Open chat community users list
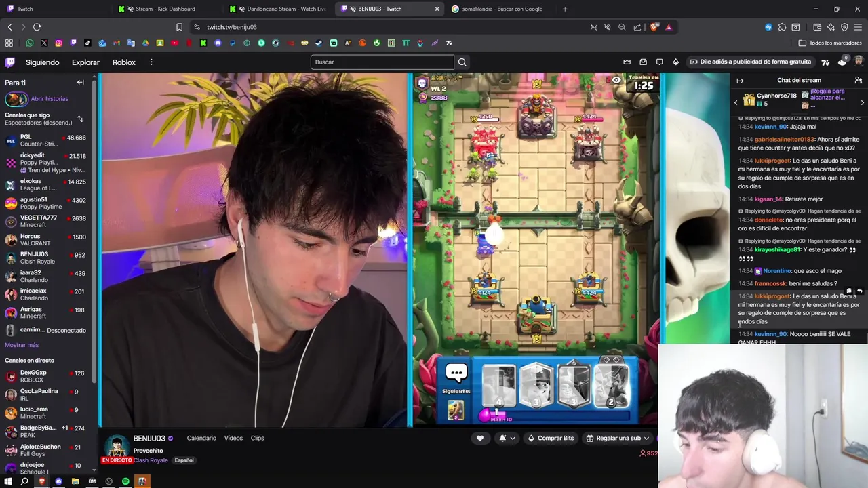The image size is (868, 488). 859,80
